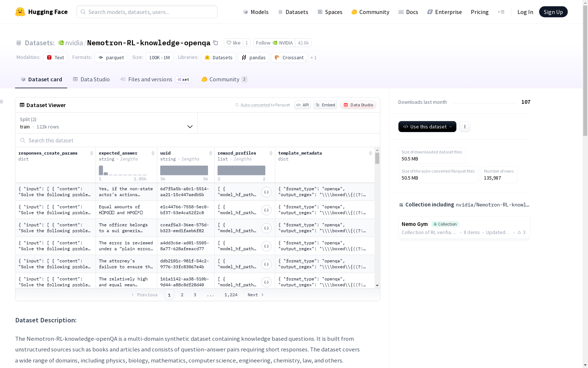Follow the NVIDIA organization
This screenshot has height=368, width=588.
(x=275, y=43)
